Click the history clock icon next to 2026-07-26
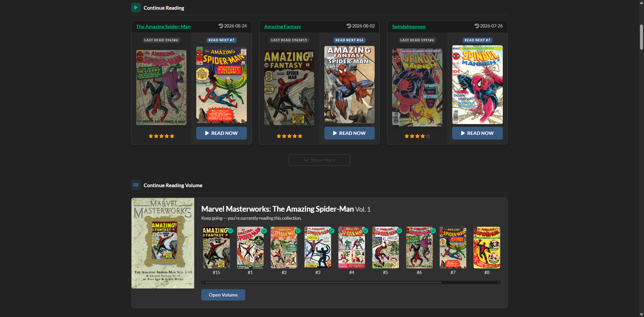Screen dimensions: 644x317 477,26
